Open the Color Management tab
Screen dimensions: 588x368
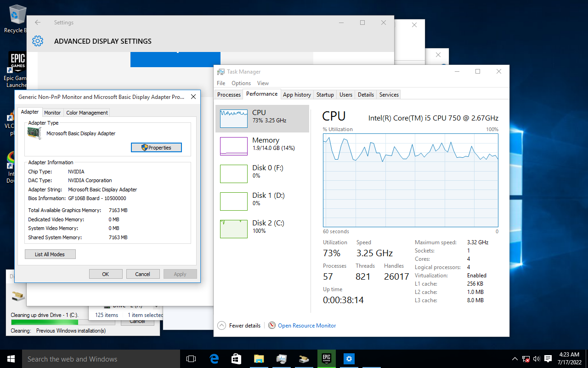coord(87,113)
